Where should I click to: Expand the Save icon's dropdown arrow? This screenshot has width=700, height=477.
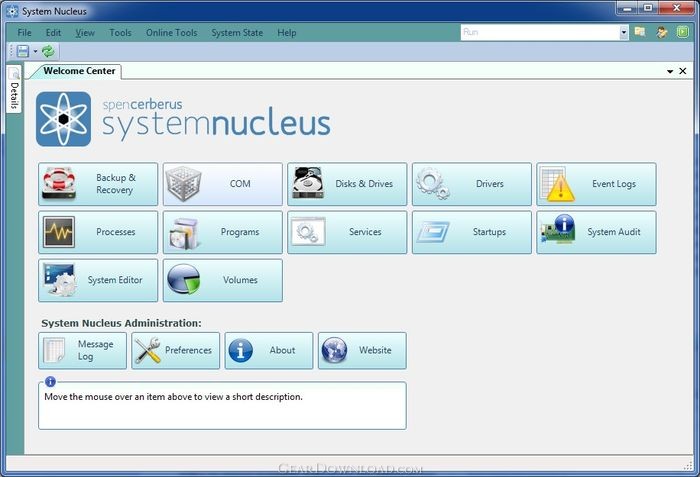point(35,51)
